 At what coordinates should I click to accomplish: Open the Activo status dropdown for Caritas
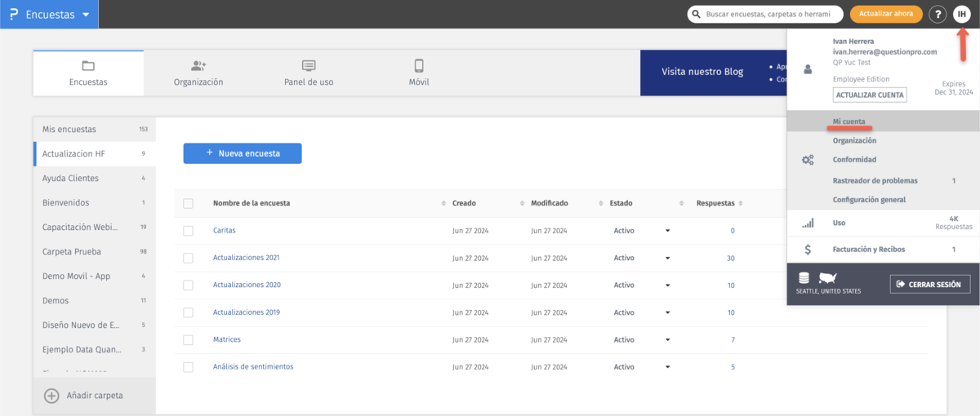click(667, 231)
